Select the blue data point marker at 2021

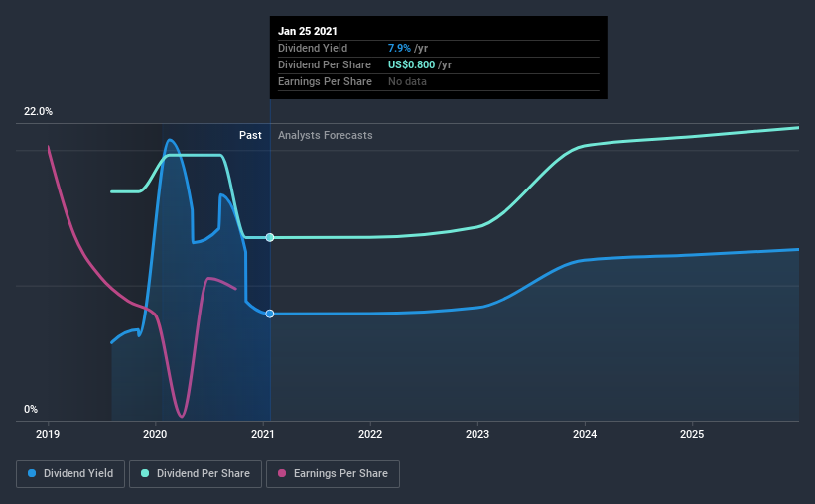270,314
